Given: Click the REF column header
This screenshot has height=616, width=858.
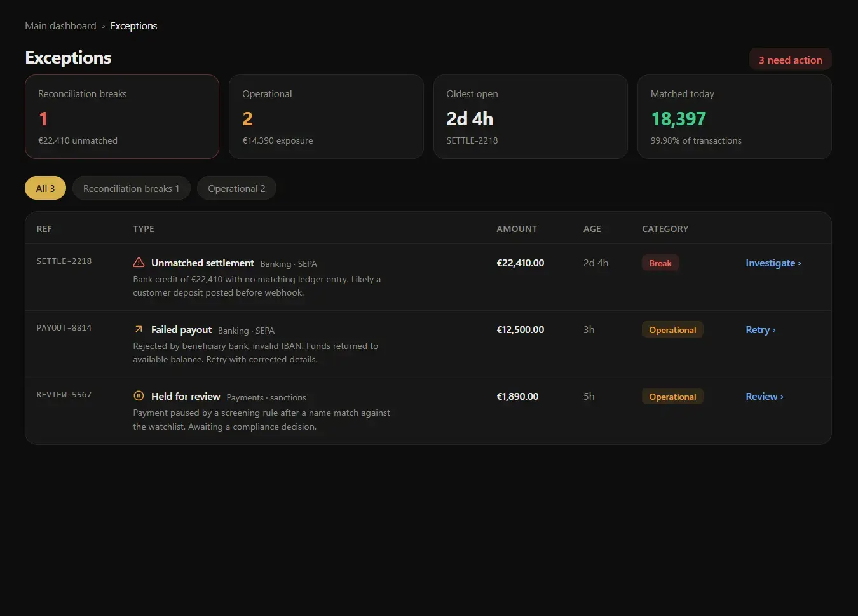Looking at the screenshot, I should [x=44, y=229].
